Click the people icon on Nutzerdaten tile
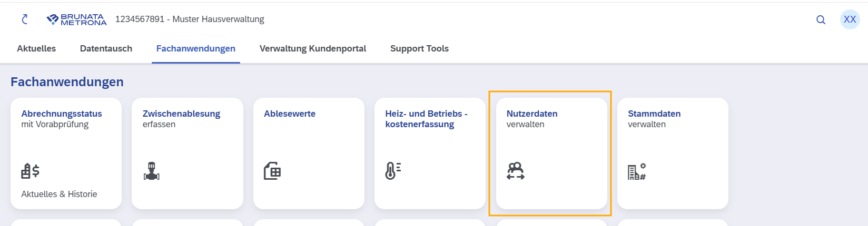 point(516,171)
